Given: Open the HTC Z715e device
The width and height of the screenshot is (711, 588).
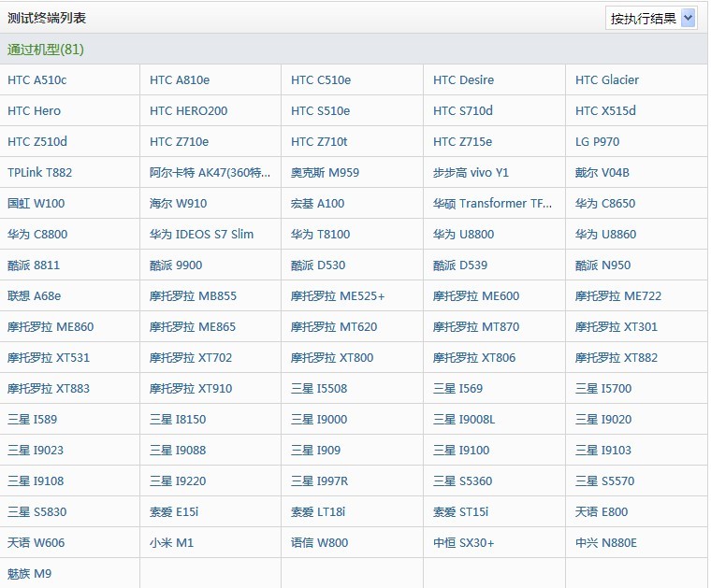Looking at the screenshot, I should tap(462, 142).
